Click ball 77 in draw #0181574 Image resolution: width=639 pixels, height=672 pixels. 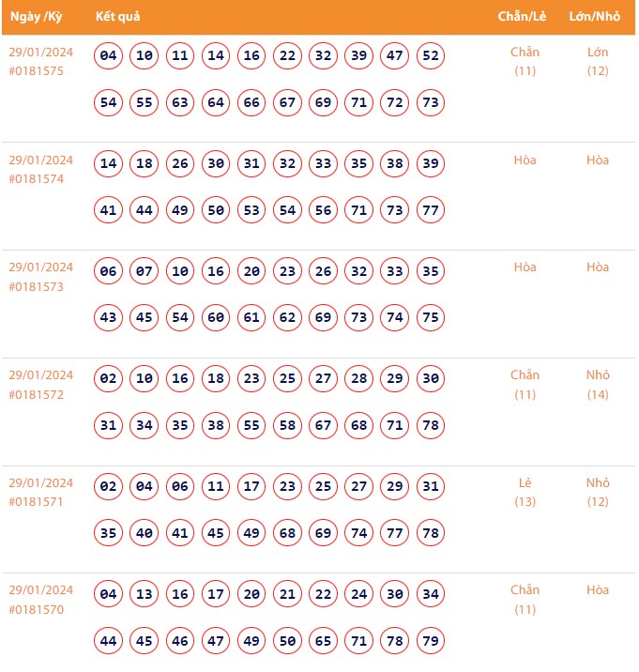[431, 210]
